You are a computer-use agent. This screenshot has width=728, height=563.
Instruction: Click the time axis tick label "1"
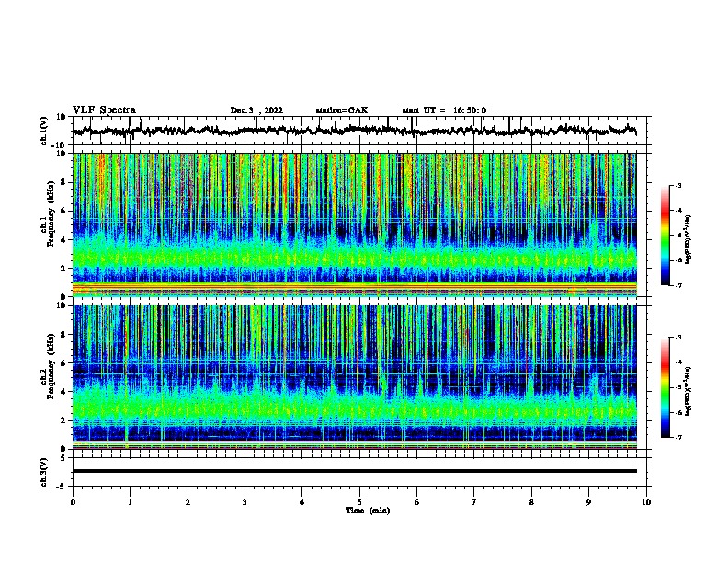pos(130,502)
